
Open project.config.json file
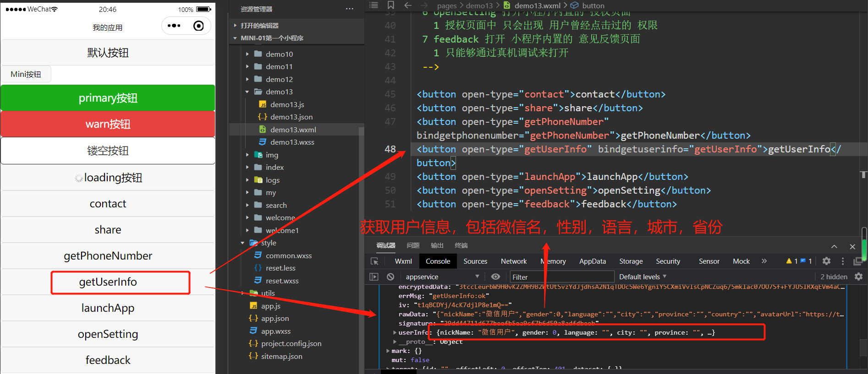point(291,343)
